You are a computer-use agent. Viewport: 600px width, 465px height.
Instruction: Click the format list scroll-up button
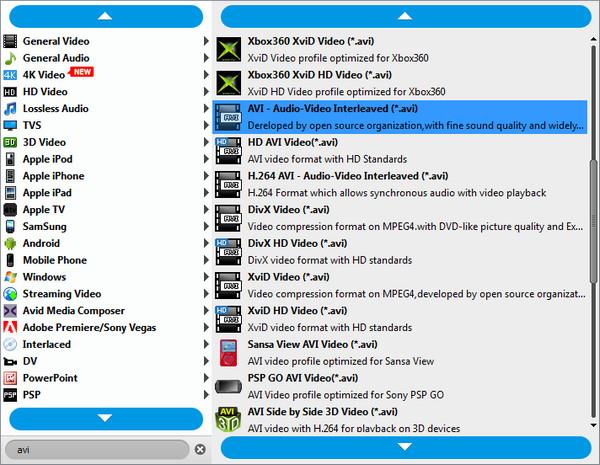click(x=406, y=16)
